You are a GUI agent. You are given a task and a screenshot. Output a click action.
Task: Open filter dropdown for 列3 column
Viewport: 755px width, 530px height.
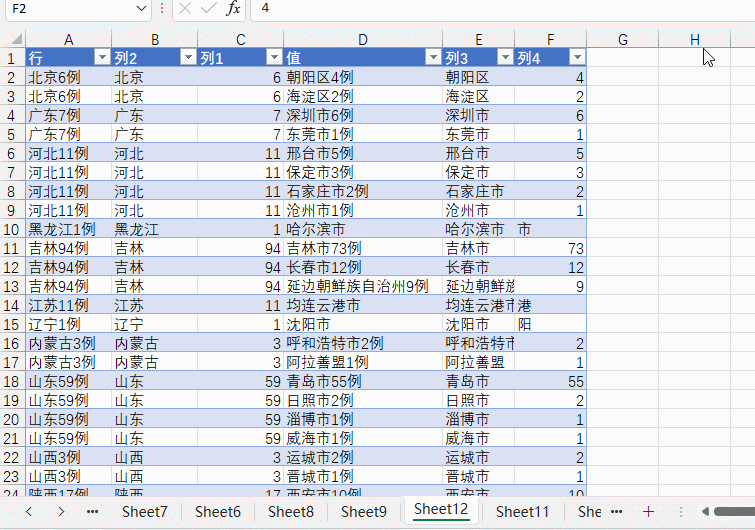point(505,58)
